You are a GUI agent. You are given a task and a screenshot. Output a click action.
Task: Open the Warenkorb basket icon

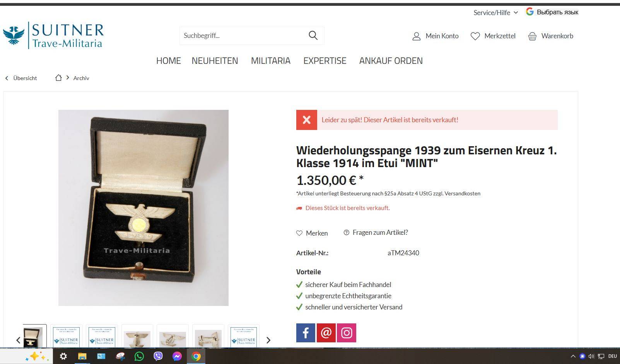(532, 36)
